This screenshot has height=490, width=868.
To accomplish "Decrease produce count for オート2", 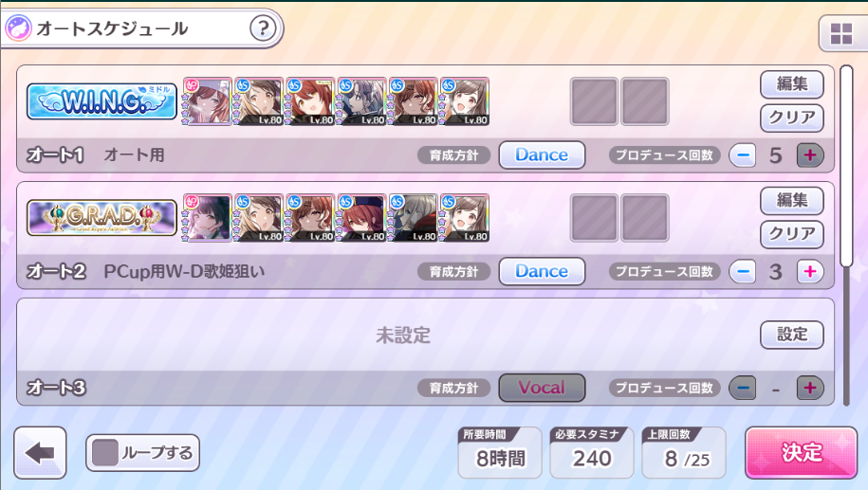I will (743, 272).
